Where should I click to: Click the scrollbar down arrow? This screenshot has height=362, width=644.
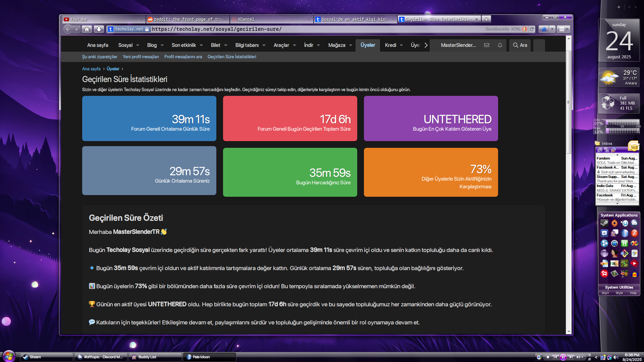pos(569,331)
